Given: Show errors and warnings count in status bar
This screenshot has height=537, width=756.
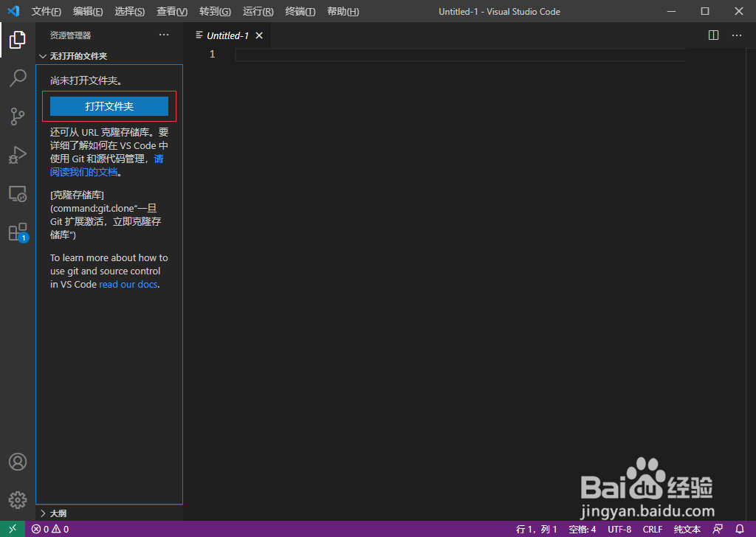Looking at the screenshot, I should [50, 530].
